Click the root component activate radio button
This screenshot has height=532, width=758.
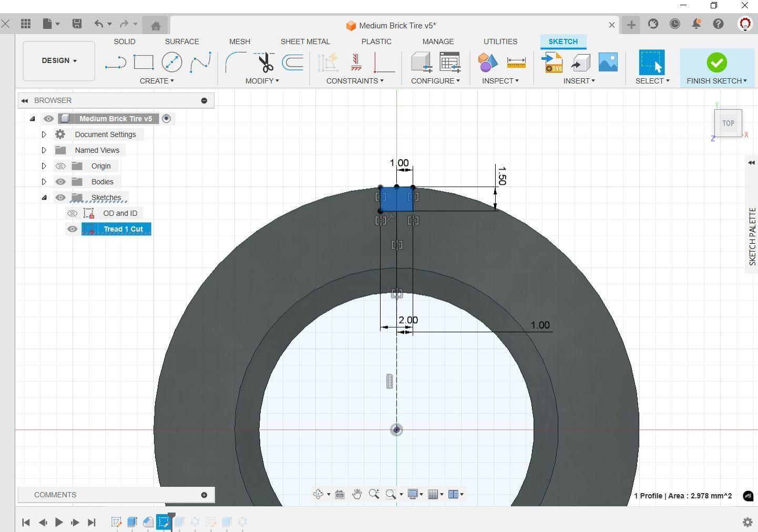tap(166, 119)
